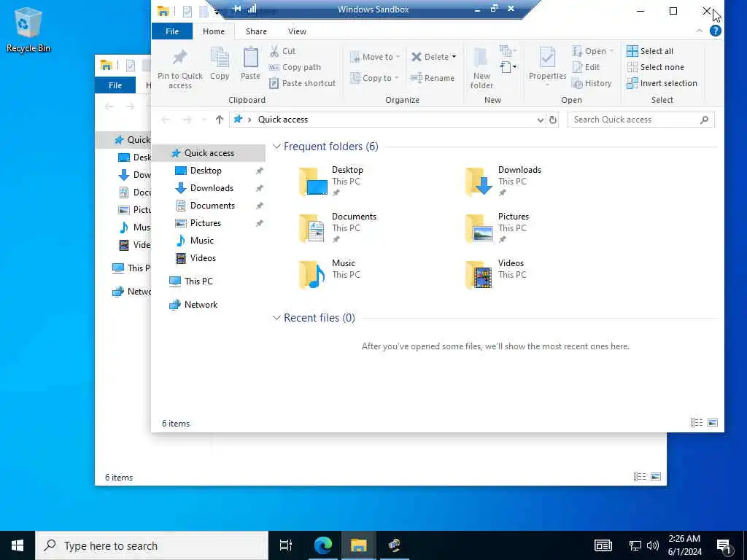Click File Explorer taskbar icon

pyautogui.click(x=359, y=545)
